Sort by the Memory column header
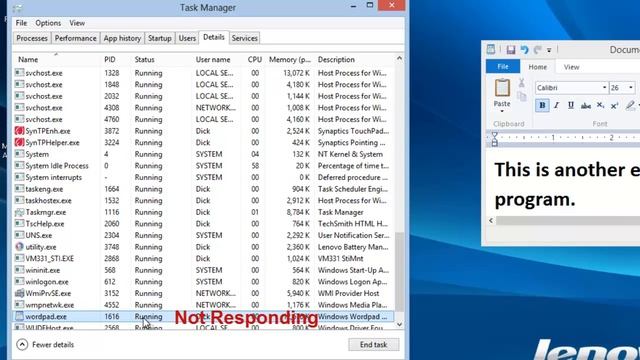 pyautogui.click(x=289, y=60)
